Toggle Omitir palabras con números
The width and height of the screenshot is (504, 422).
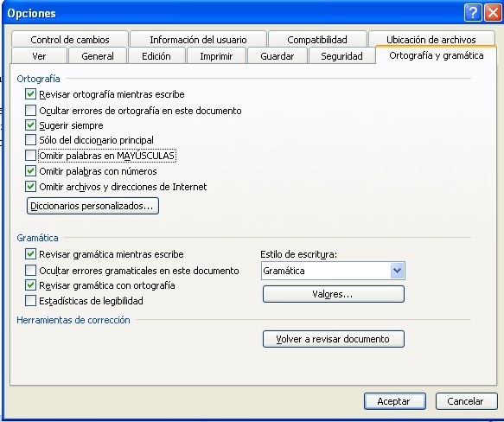[30, 171]
